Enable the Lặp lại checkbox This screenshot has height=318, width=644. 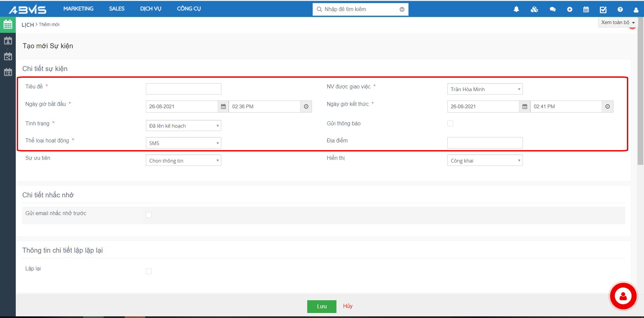click(x=149, y=271)
